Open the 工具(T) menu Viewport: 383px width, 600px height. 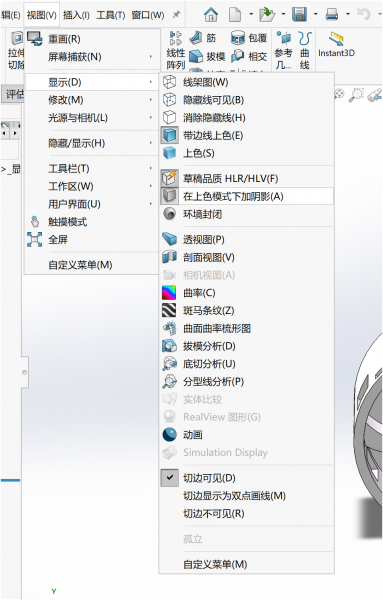coord(111,15)
